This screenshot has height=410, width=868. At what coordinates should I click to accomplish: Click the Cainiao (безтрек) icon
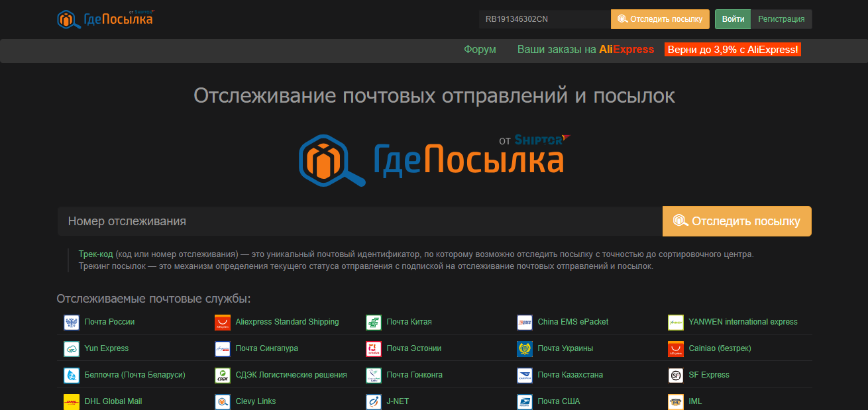click(676, 349)
